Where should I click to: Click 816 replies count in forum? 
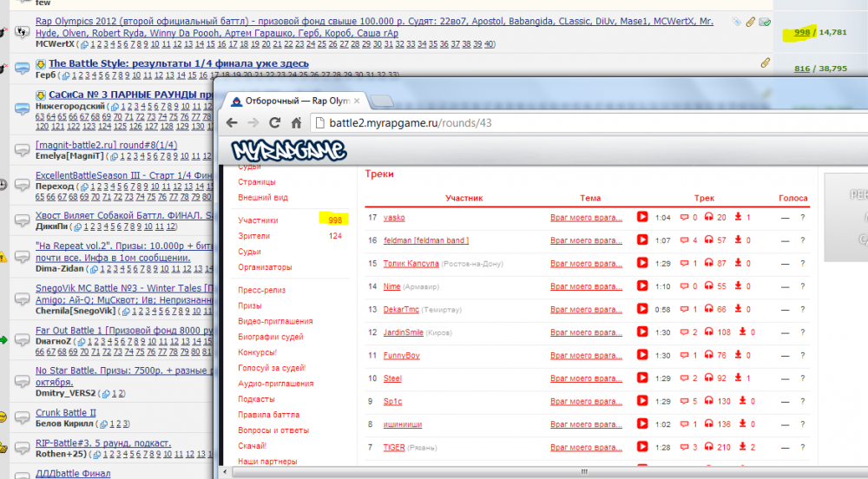(x=802, y=69)
